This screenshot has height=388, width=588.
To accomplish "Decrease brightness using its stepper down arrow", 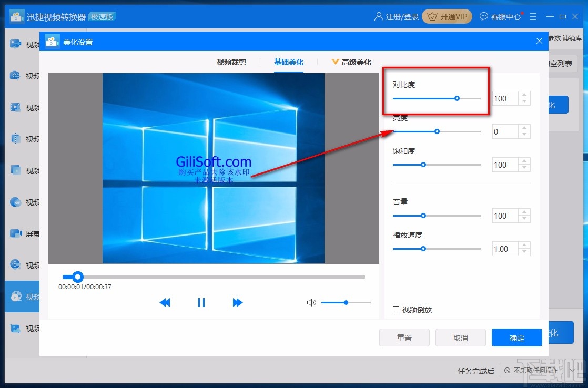I will pyautogui.click(x=524, y=135).
